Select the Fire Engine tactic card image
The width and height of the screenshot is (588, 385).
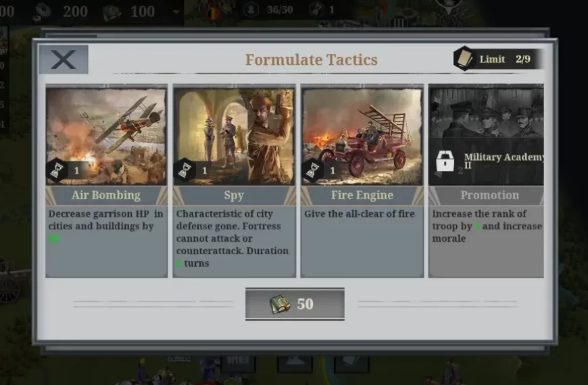362,136
